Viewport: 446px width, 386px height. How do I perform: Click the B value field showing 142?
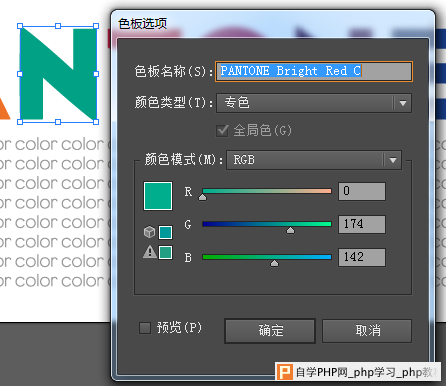(x=362, y=257)
